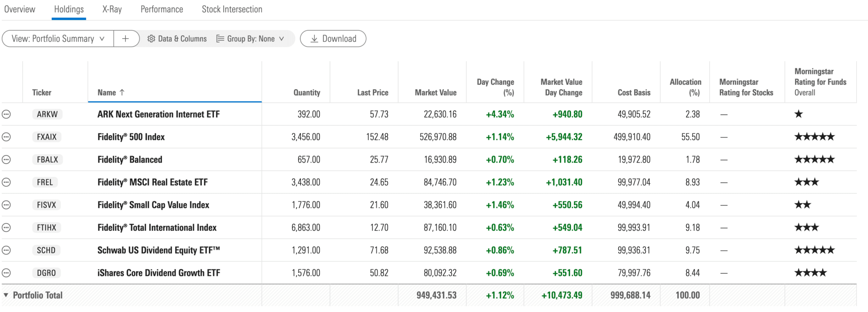This screenshot has height=312, width=868.
Task: Sort by Market Value column header
Action: (x=436, y=93)
